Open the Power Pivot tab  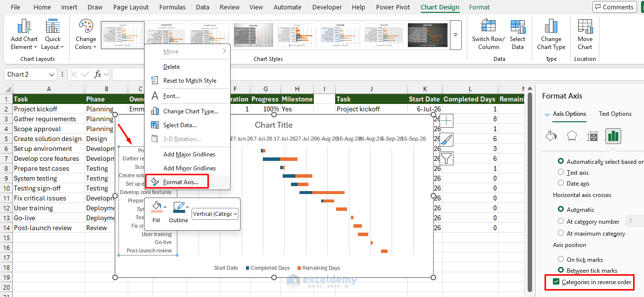click(x=394, y=7)
